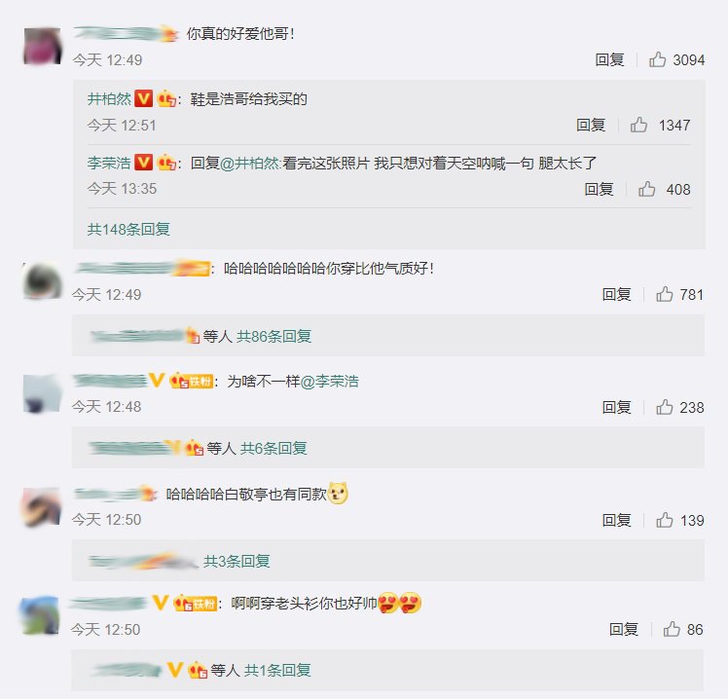
Task: Click 井柏然's verified V badge
Action: pos(143,98)
